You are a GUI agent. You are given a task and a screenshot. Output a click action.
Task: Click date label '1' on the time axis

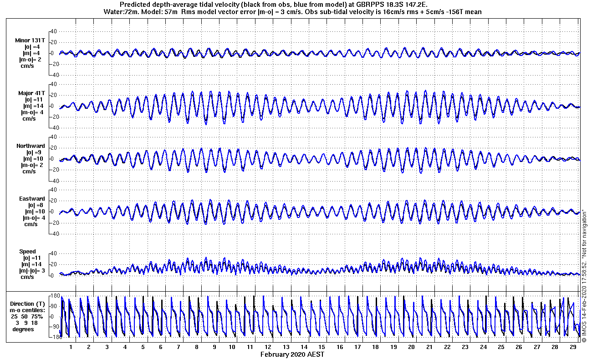click(71, 347)
